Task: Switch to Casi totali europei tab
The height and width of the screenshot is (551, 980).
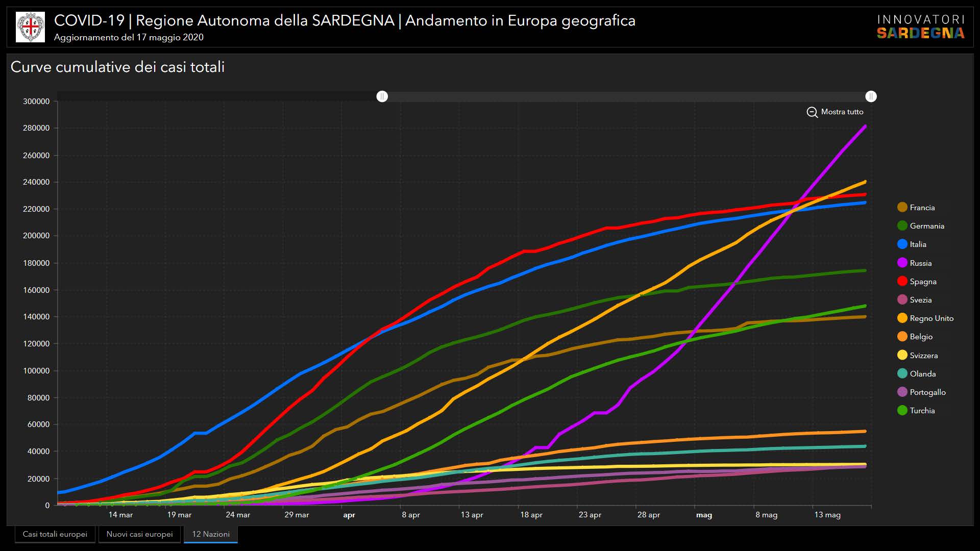Action: 55,534
